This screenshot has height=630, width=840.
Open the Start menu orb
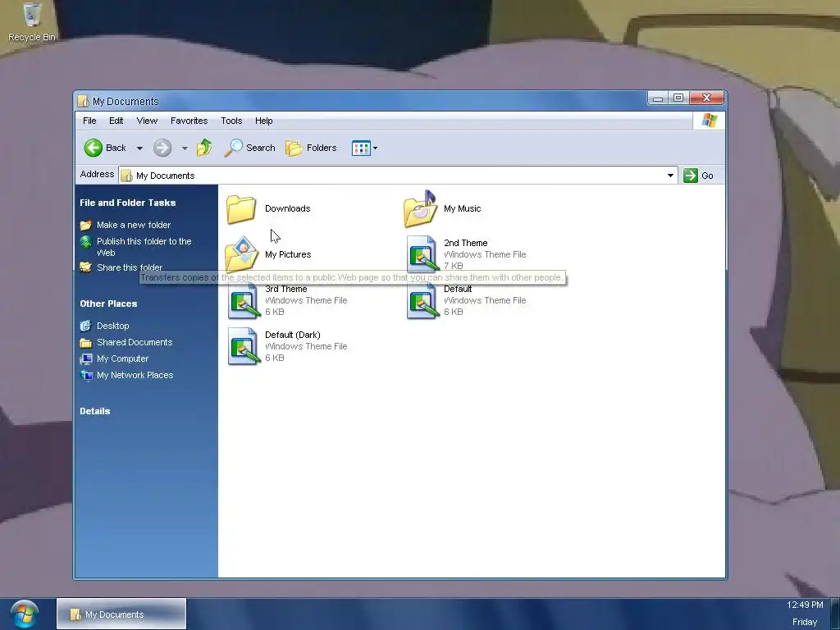[x=24, y=614]
